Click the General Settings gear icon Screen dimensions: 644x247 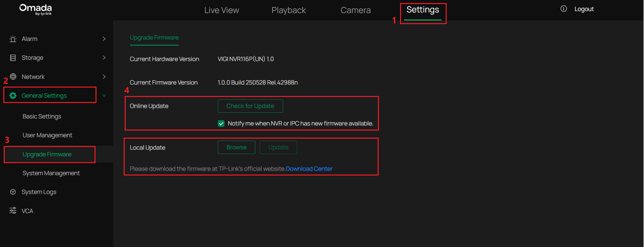(x=13, y=96)
